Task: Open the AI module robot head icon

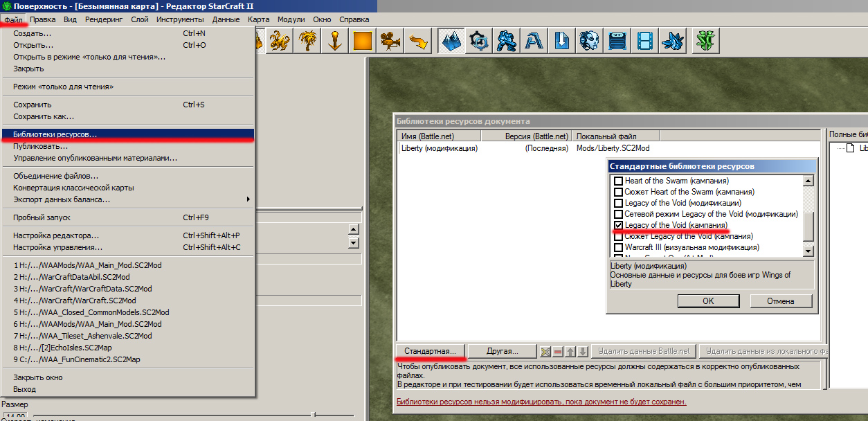Action: (590, 42)
